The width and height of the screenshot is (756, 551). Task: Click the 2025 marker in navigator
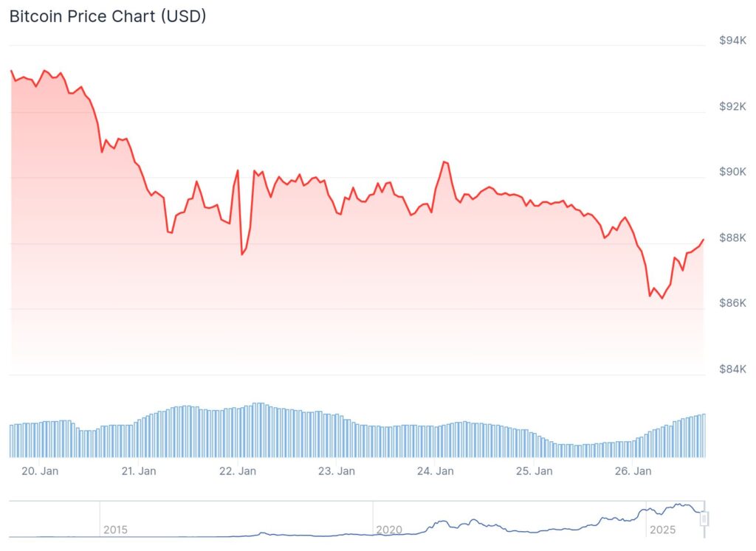[x=662, y=530]
